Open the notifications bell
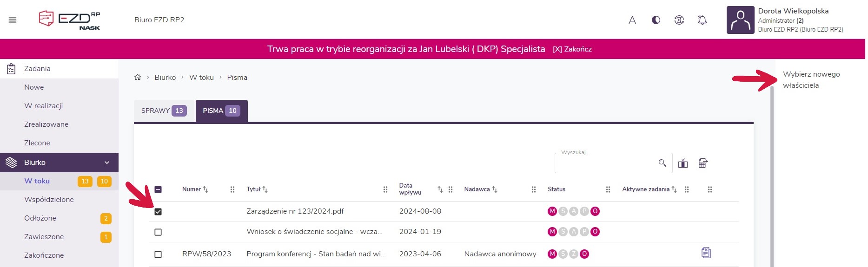868x267 pixels. [x=702, y=20]
